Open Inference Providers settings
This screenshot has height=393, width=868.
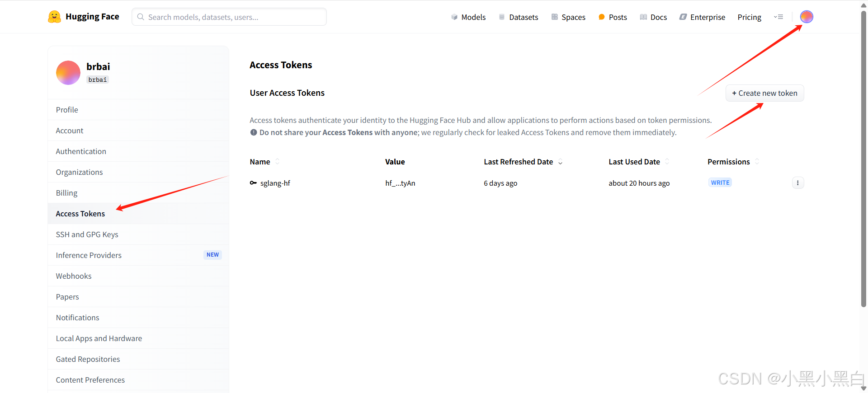click(x=138, y=255)
